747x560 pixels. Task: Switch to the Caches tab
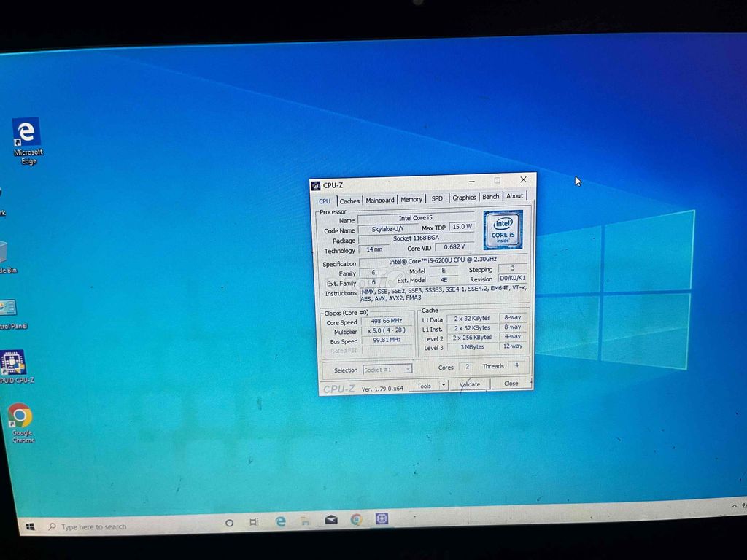[349, 201]
